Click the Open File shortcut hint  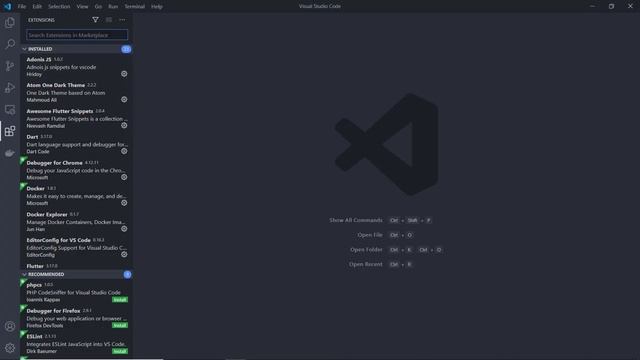tap(370, 235)
